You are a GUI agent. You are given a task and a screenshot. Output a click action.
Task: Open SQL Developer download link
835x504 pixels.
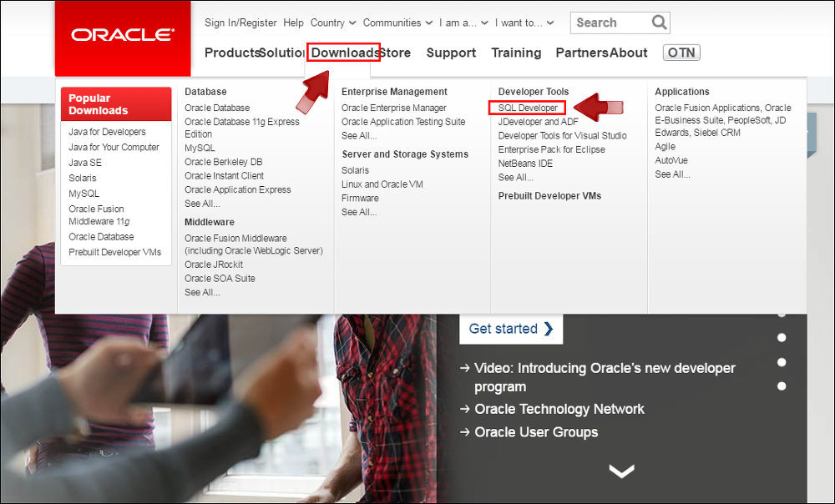528,108
